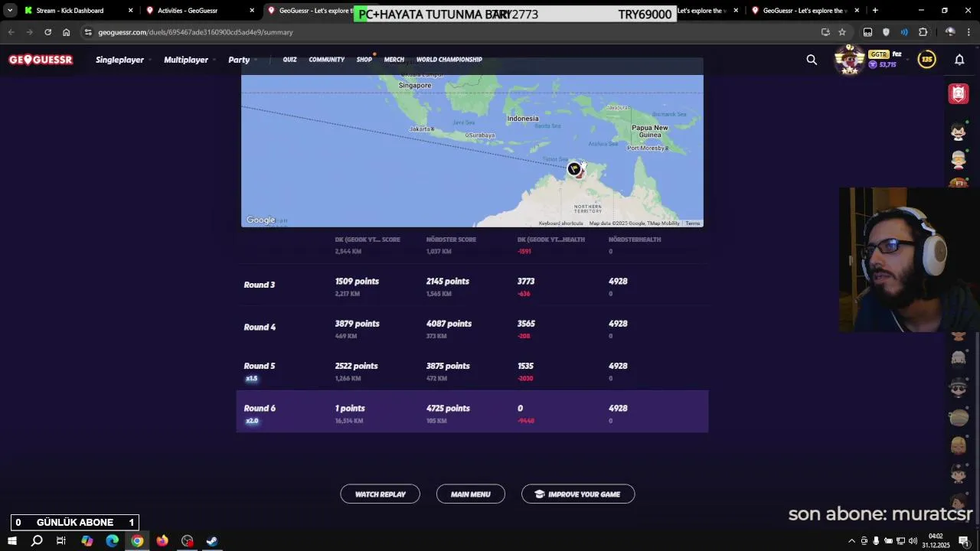This screenshot has width=980, height=551.
Task: Click the 3879 points score
Action: click(358, 324)
